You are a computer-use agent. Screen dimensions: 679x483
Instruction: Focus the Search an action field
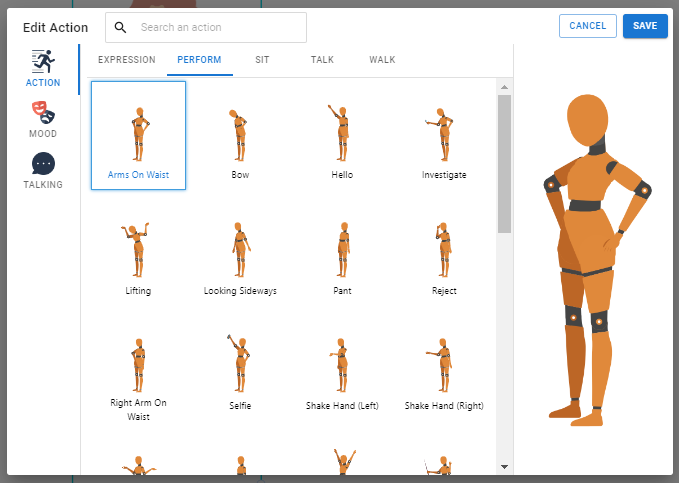(218, 27)
